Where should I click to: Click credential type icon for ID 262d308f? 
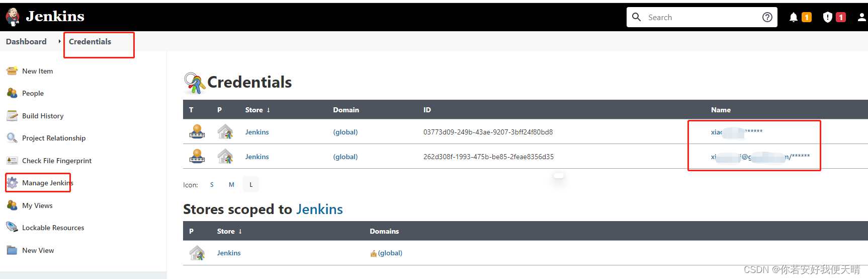[x=197, y=156]
